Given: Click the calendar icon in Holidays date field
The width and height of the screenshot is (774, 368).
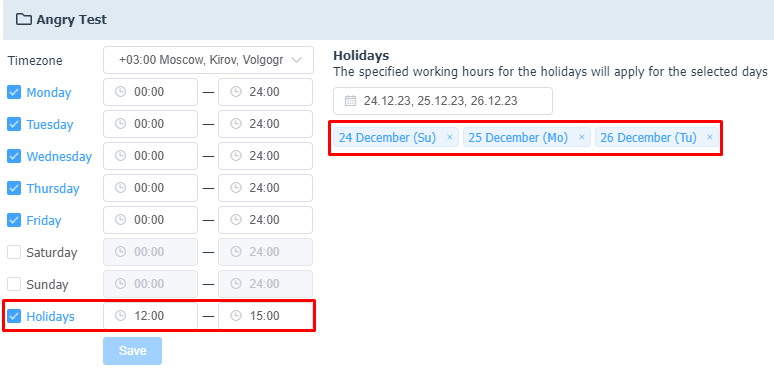Looking at the screenshot, I should click(x=350, y=101).
